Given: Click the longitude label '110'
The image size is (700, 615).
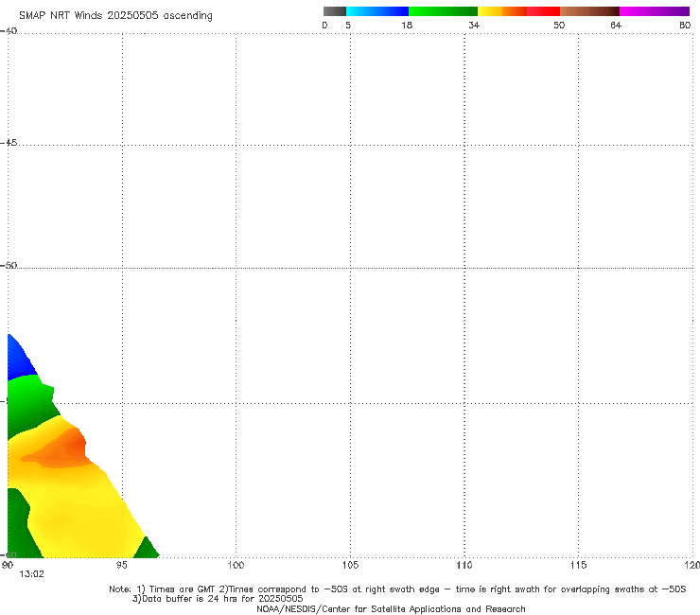Looking at the screenshot, I should (464, 566).
